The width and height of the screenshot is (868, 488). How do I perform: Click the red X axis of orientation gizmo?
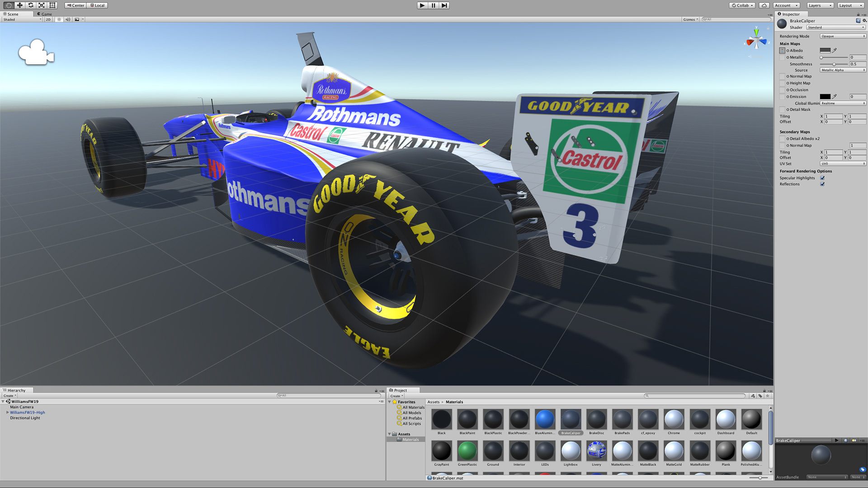tap(750, 42)
